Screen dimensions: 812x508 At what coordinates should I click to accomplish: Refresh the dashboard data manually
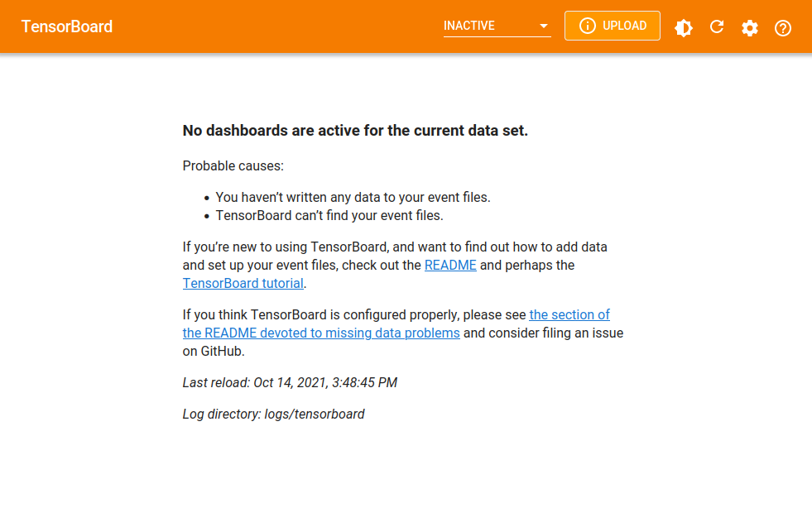click(x=717, y=27)
